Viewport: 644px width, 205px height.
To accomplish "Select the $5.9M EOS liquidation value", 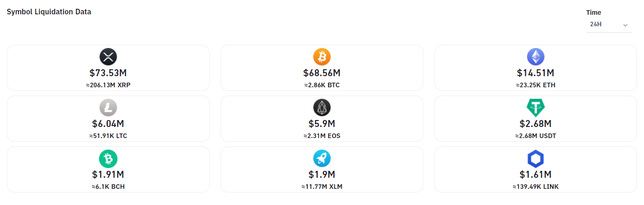I will pos(322,124).
